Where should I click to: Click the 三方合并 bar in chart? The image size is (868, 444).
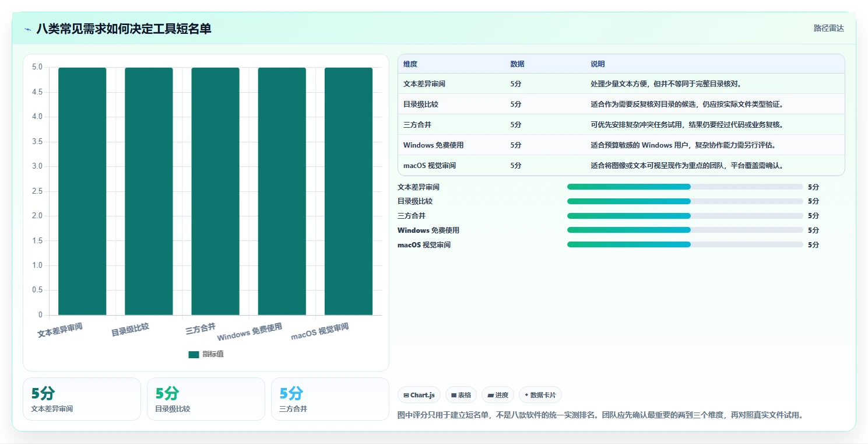(215, 191)
